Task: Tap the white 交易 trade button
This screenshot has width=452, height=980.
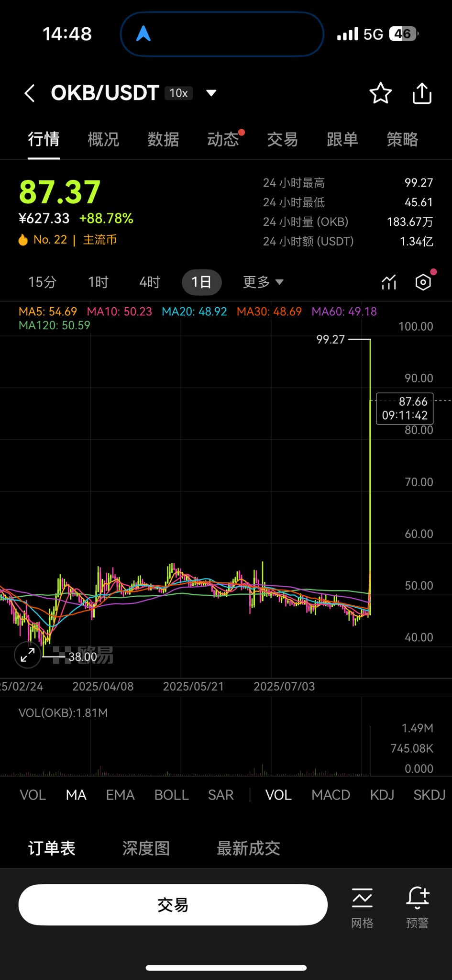Action: click(173, 905)
